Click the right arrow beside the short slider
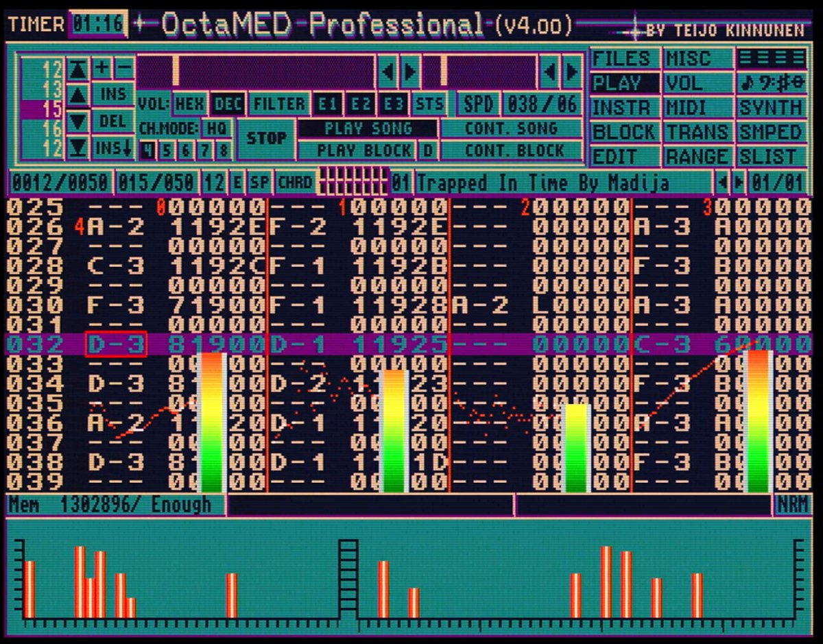The width and height of the screenshot is (823, 644). click(x=571, y=71)
